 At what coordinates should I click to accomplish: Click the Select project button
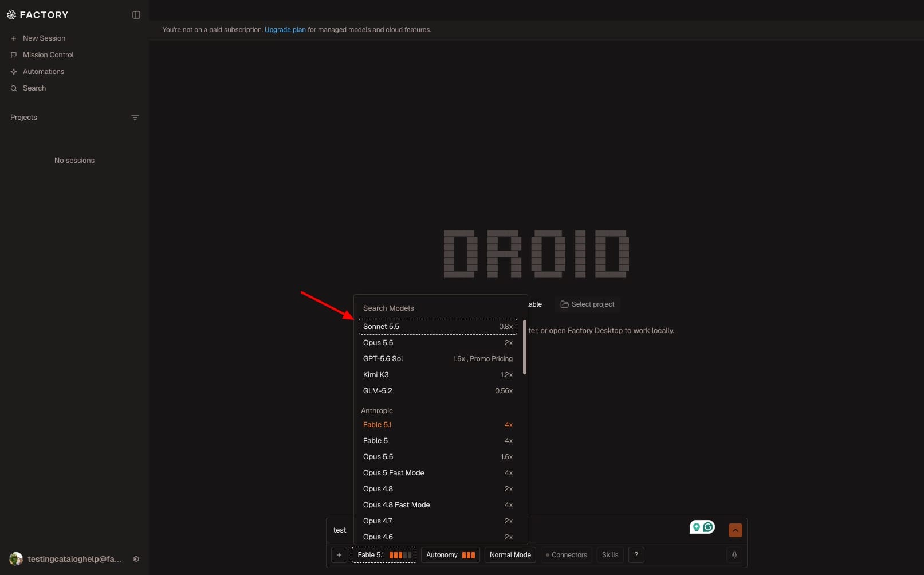click(587, 304)
